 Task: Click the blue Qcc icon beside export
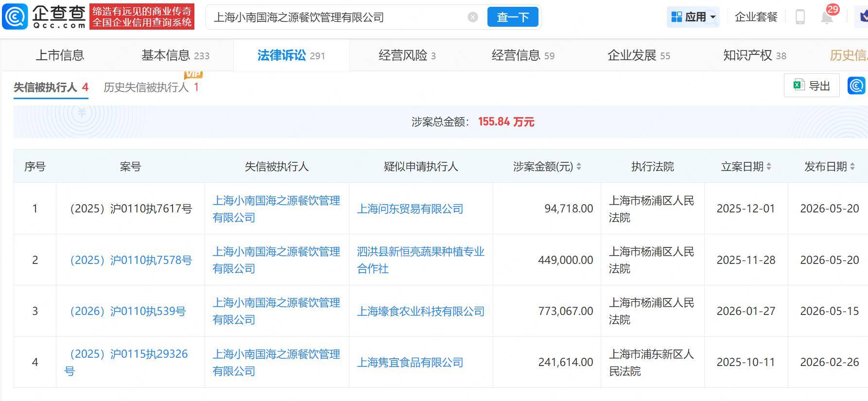point(856,86)
